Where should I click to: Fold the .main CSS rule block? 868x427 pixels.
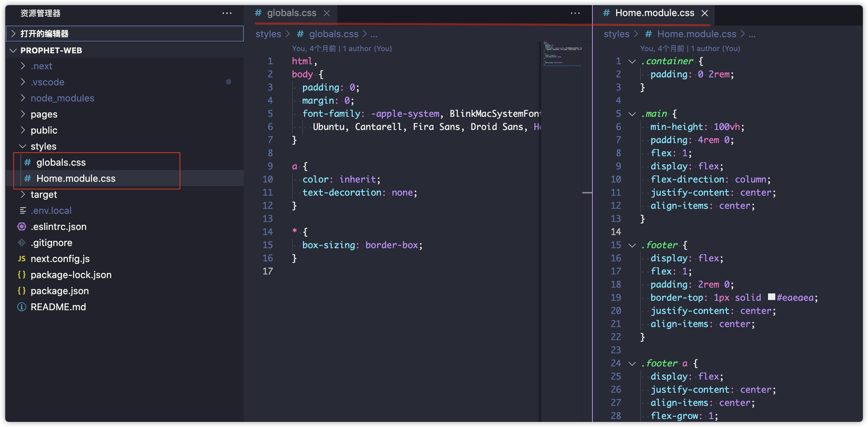coord(632,114)
